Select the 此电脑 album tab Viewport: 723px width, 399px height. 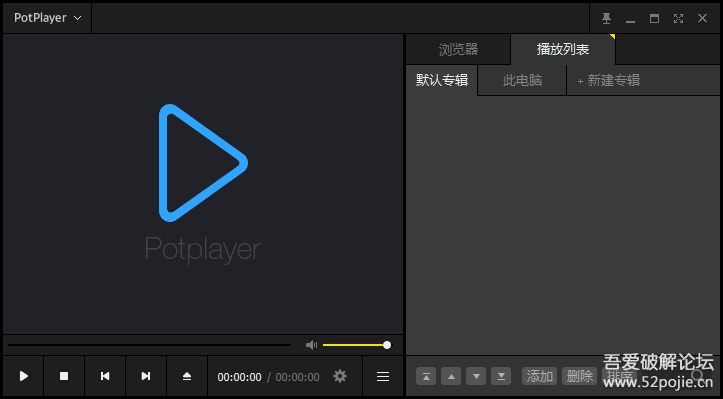(522, 80)
